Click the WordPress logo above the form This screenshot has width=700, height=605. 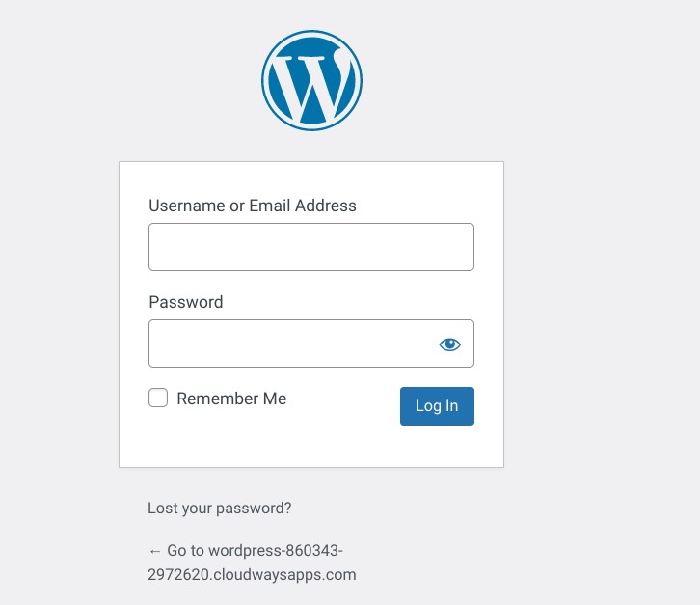tap(311, 80)
